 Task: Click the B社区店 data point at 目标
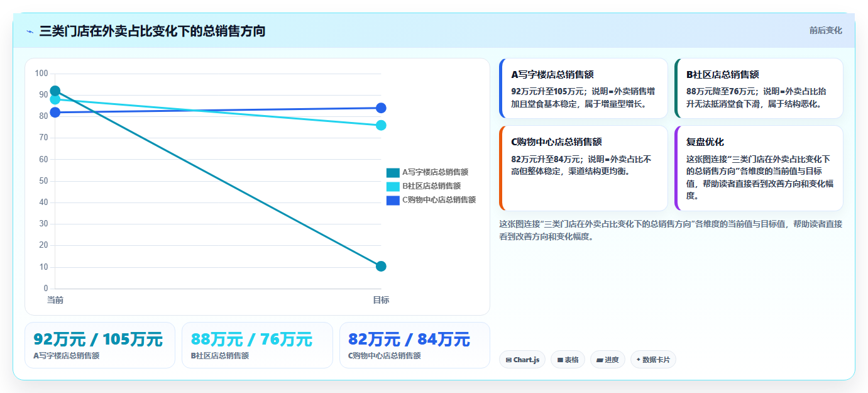[381, 125]
